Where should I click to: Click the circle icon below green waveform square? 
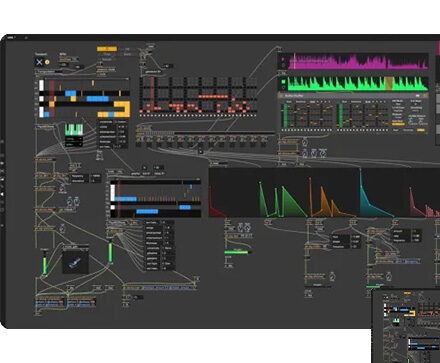point(283,88)
